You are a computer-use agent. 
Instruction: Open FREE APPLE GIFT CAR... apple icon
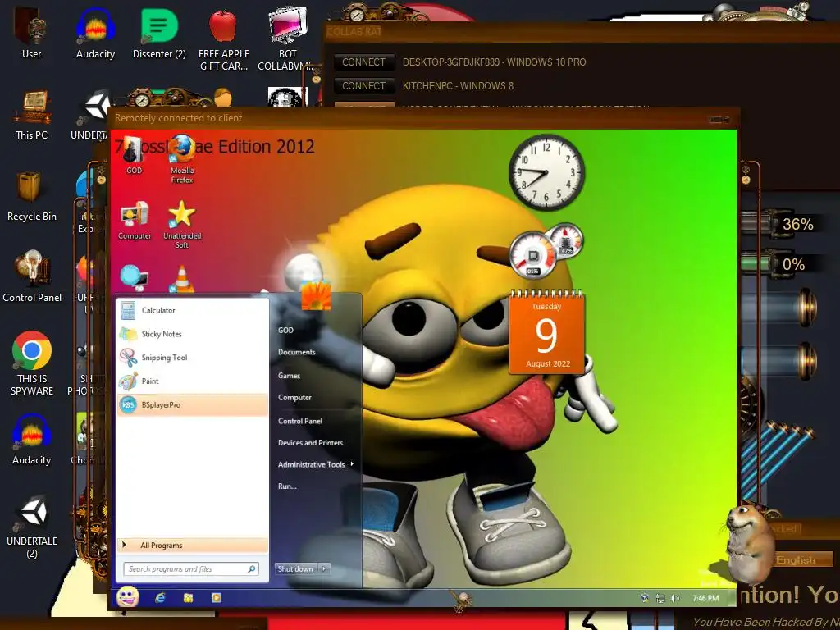pos(223,38)
